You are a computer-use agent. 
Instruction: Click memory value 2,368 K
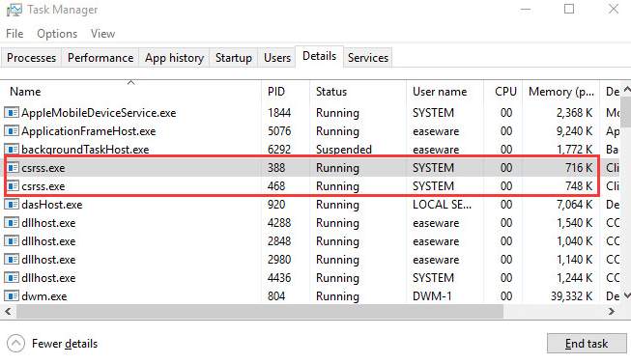[575, 113]
